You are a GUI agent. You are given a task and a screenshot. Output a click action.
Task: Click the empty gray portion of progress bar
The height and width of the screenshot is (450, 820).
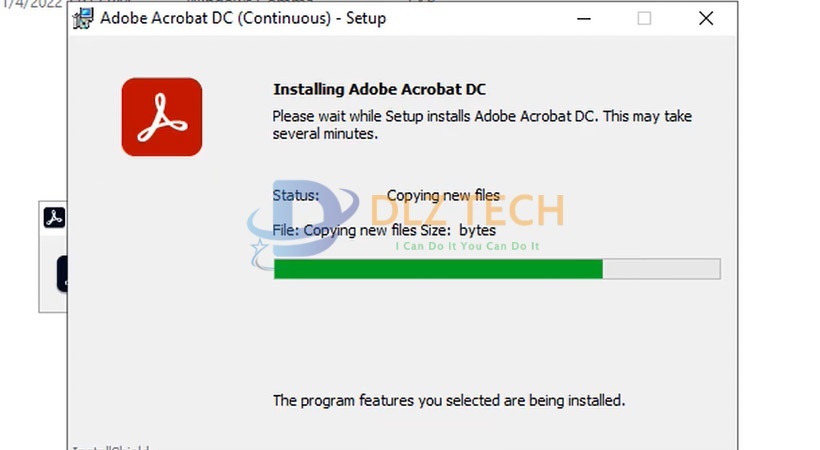point(661,269)
